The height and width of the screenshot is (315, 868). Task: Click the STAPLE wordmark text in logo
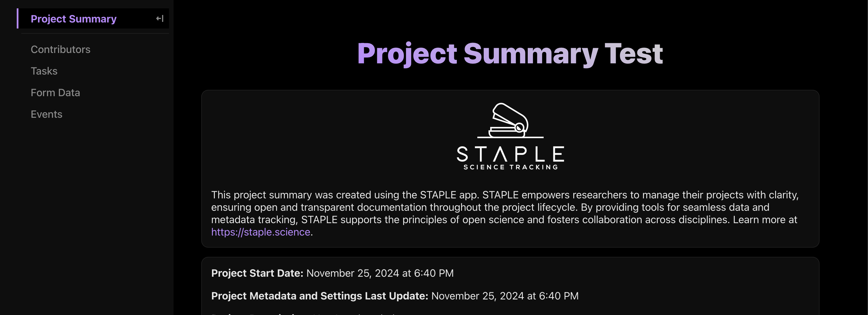(x=510, y=154)
